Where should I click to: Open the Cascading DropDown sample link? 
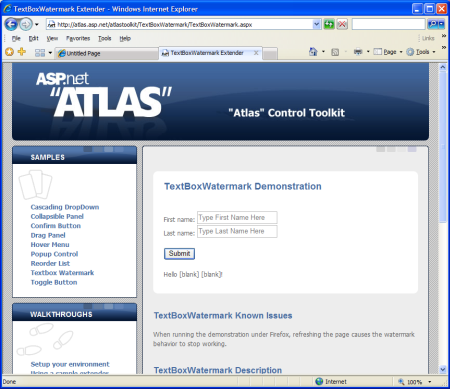click(x=65, y=207)
